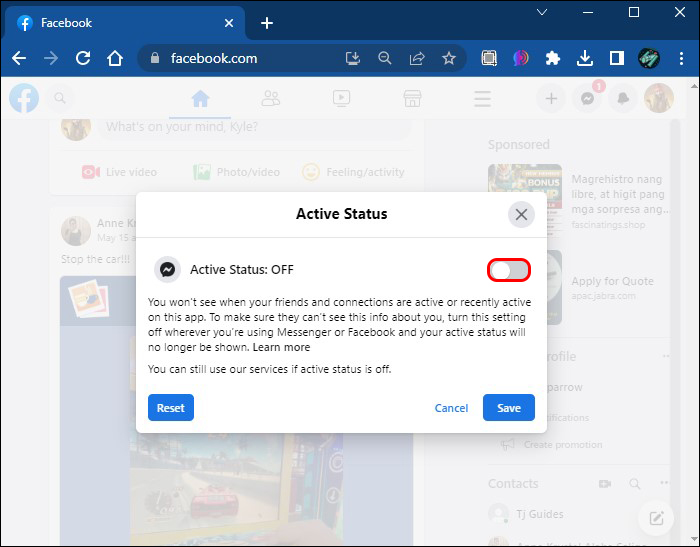Click the new message compose icon
700x547 pixels.
656,518
